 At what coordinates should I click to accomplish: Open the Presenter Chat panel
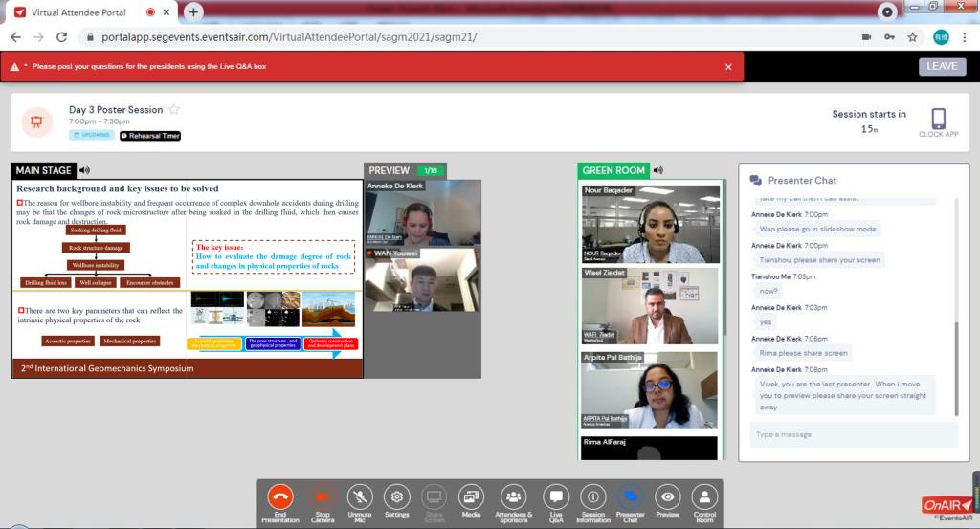click(630, 502)
